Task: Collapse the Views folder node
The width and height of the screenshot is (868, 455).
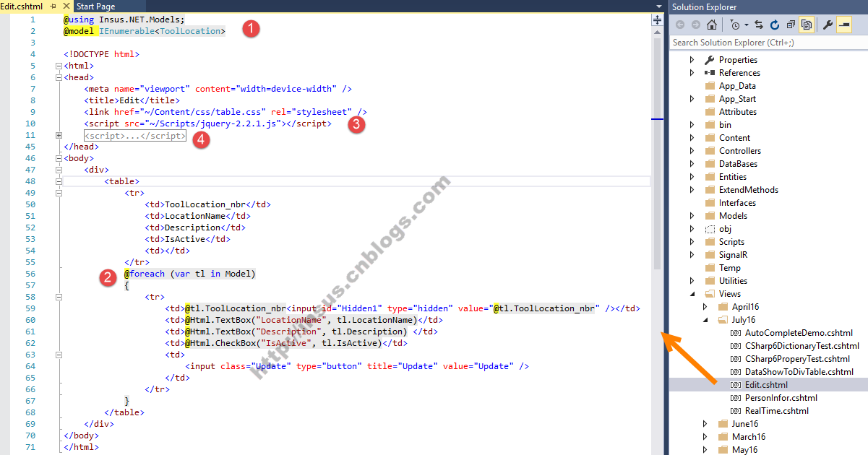Action: coord(692,294)
